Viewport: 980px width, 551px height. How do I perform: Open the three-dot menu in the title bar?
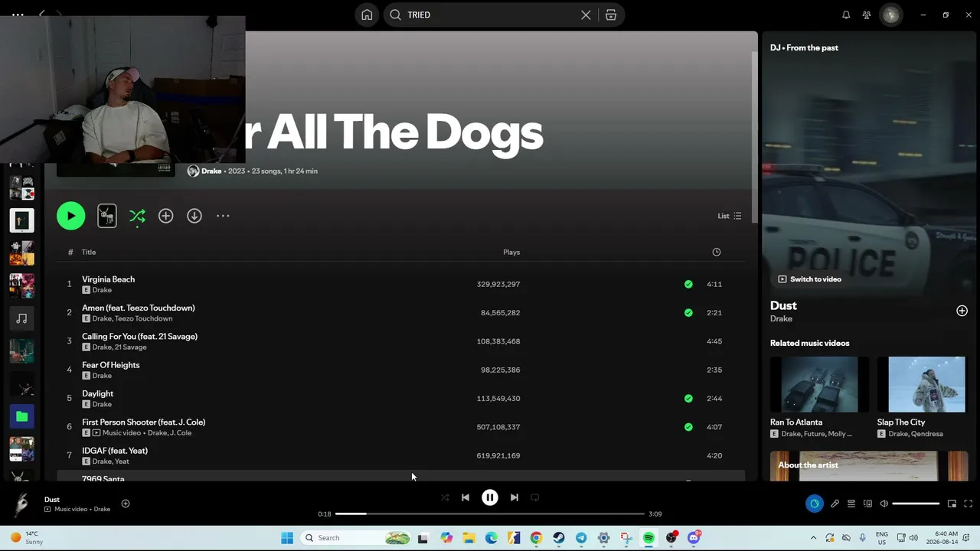pos(18,15)
